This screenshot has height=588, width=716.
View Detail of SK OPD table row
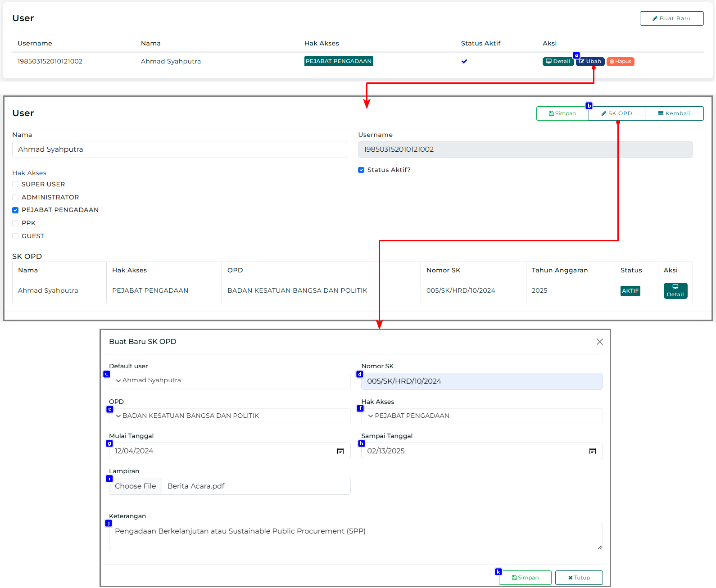click(x=675, y=291)
